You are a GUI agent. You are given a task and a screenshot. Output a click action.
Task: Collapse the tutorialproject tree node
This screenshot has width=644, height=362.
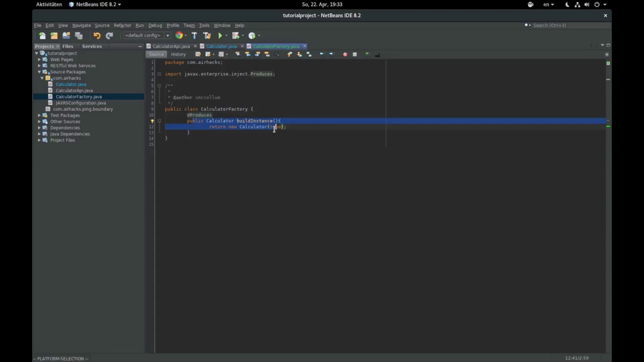click(36, 53)
